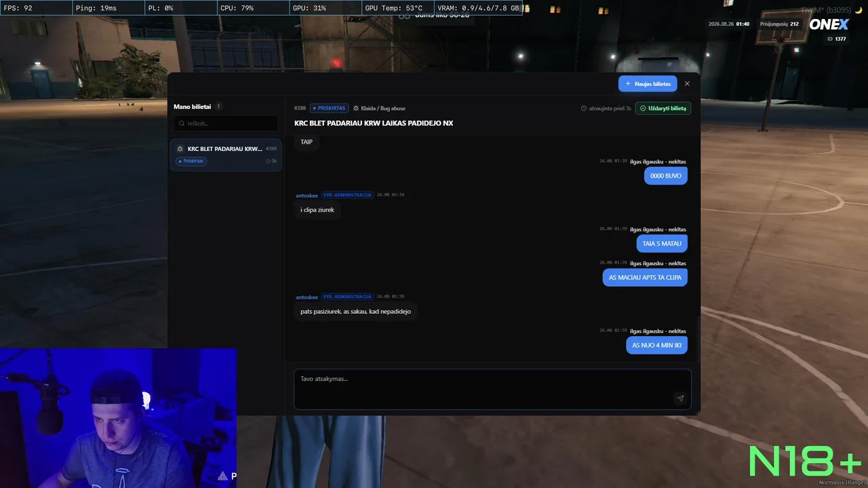Image resolution: width=868 pixels, height=488 pixels.
Task: Click the 'ID 1377' label under ONEX
Action: [836, 39]
